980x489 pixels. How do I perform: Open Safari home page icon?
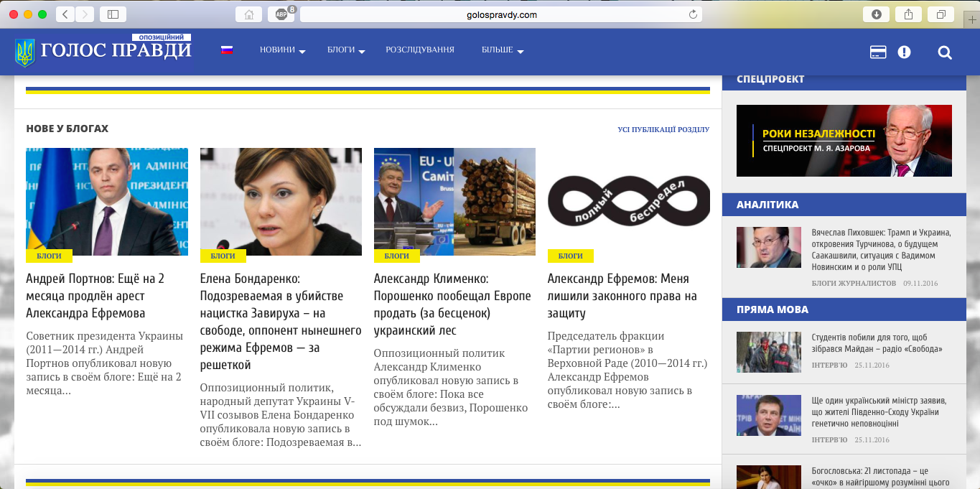click(x=249, y=14)
